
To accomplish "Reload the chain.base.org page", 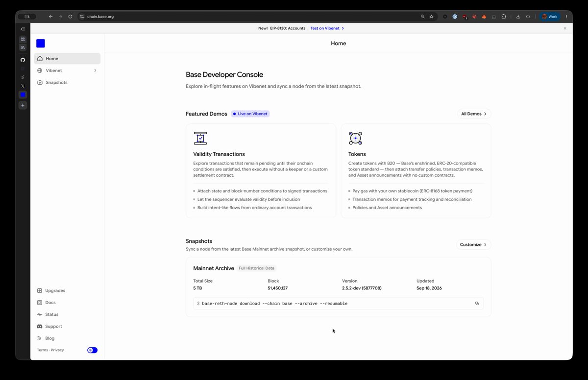I will pyautogui.click(x=71, y=17).
